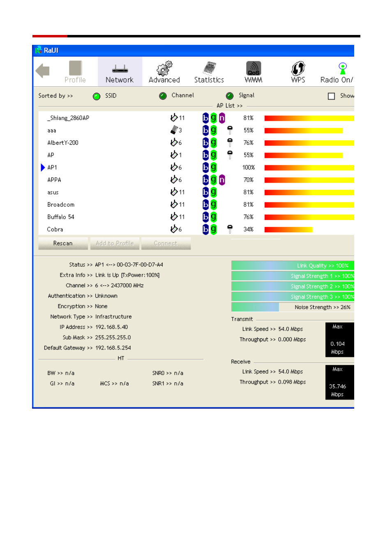Select the aaa network row
The image size is (392, 555).
pyautogui.click(x=196, y=130)
